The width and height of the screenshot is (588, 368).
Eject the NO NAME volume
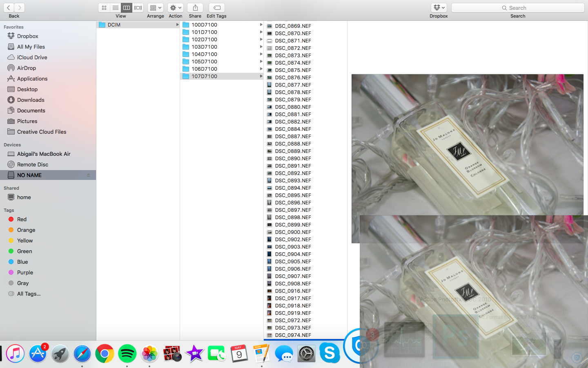88,175
